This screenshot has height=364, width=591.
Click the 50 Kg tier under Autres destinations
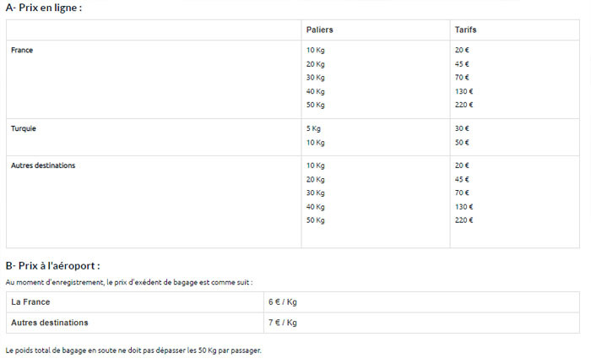click(315, 220)
